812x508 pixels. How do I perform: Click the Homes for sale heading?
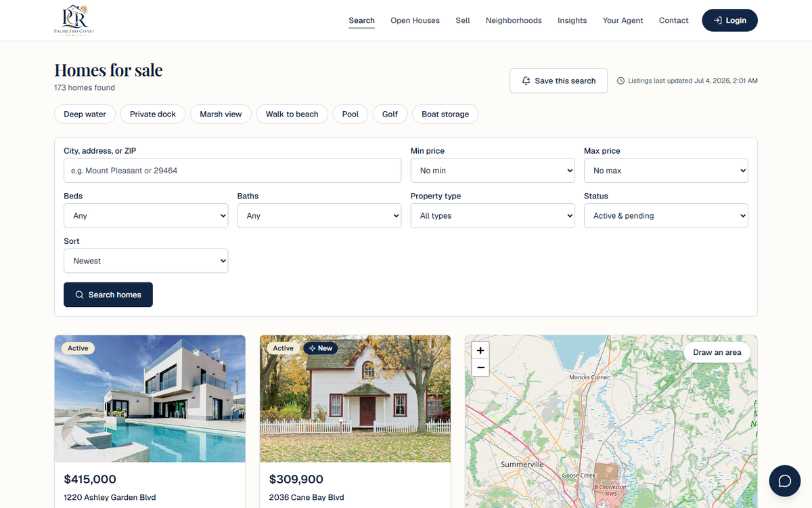[108, 70]
